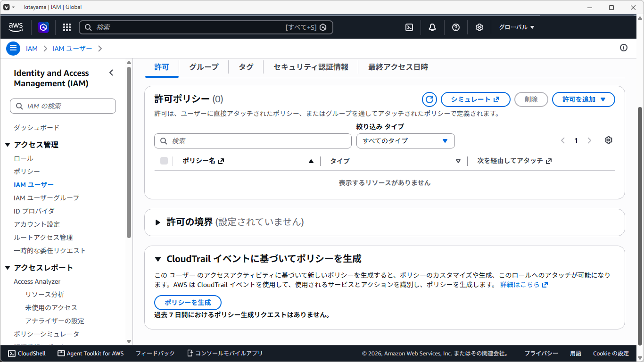The height and width of the screenshot is (362, 644).
Task: Switch to the 許可 tab
Action: [x=162, y=67]
